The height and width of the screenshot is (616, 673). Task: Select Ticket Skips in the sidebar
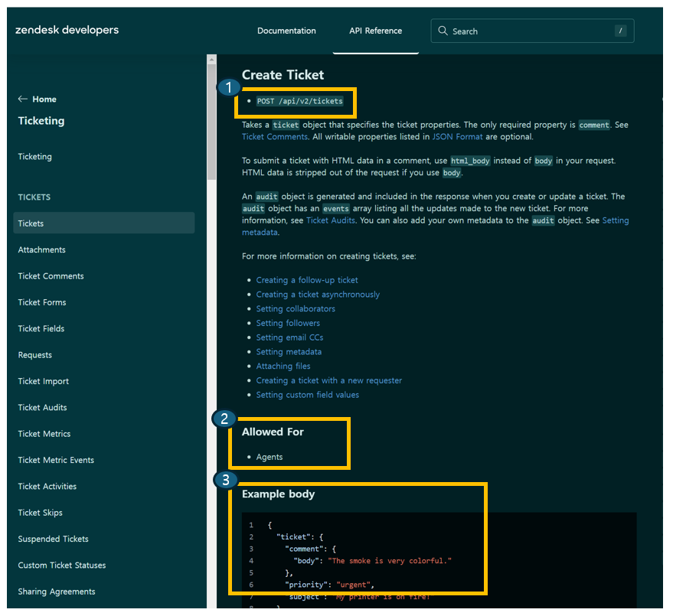click(40, 513)
